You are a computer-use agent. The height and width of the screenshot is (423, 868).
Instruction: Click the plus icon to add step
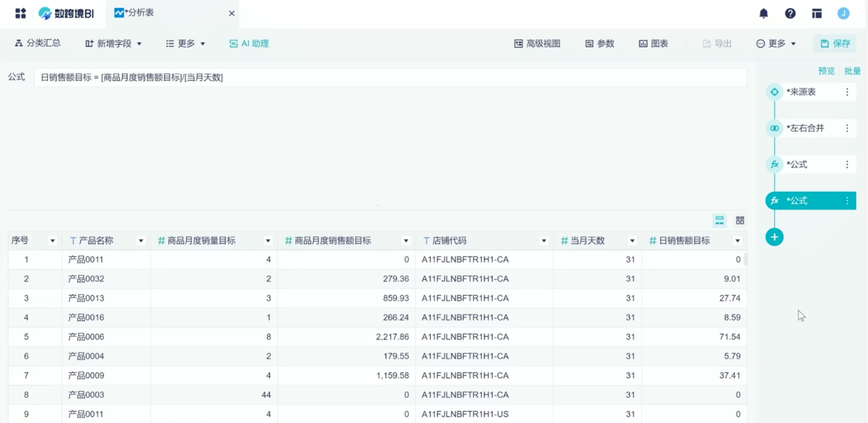pos(774,237)
